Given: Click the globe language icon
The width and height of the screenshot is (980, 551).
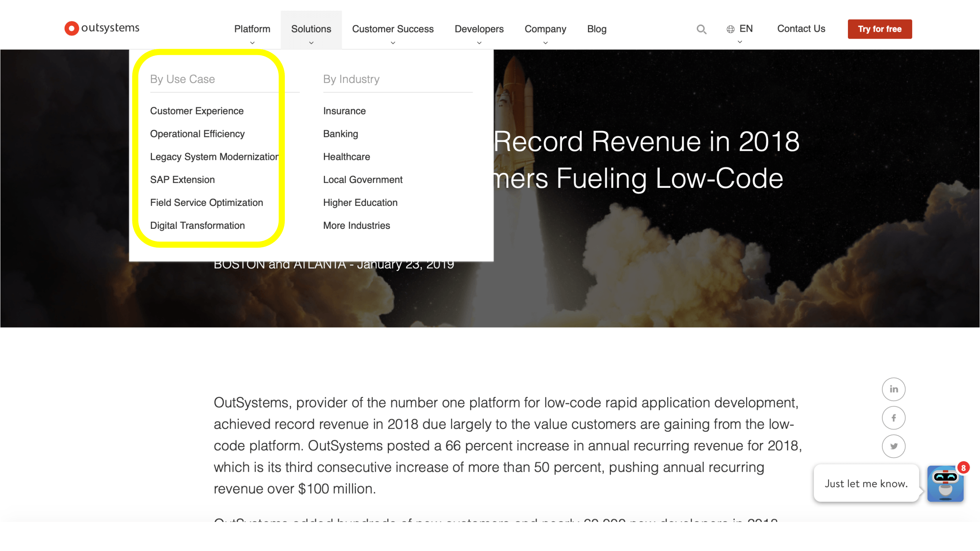Looking at the screenshot, I should [730, 29].
